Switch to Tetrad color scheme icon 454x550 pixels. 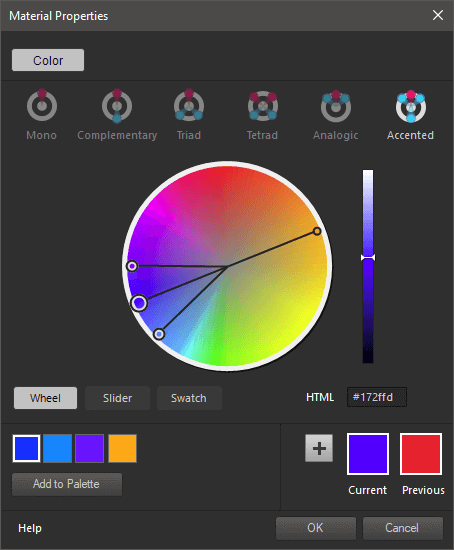click(263, 106)
